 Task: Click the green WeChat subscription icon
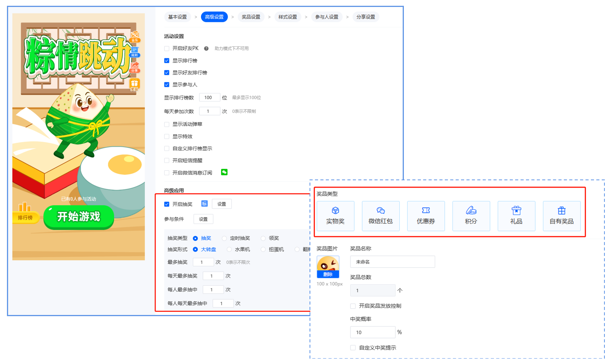224,172
